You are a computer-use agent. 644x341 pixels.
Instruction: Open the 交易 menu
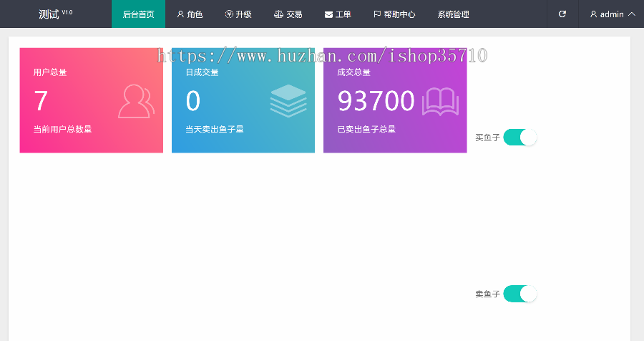[x=288, y=14]
